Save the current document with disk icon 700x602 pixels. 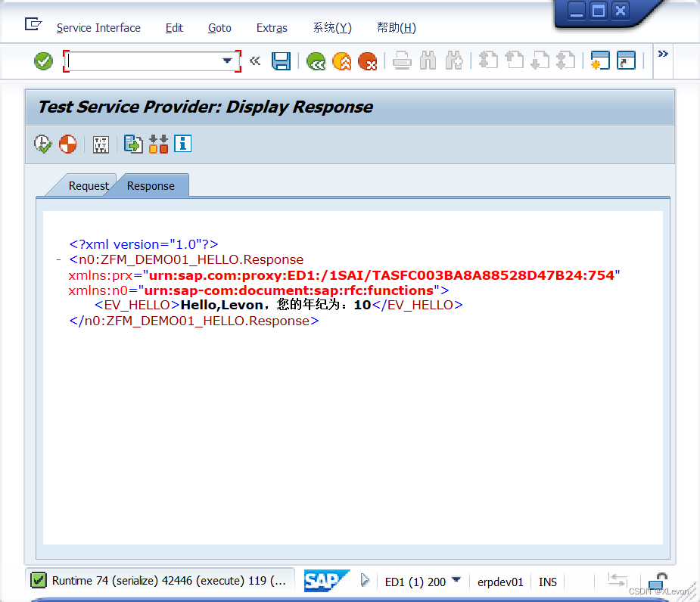pyautogui.click(x=281, y=61)
